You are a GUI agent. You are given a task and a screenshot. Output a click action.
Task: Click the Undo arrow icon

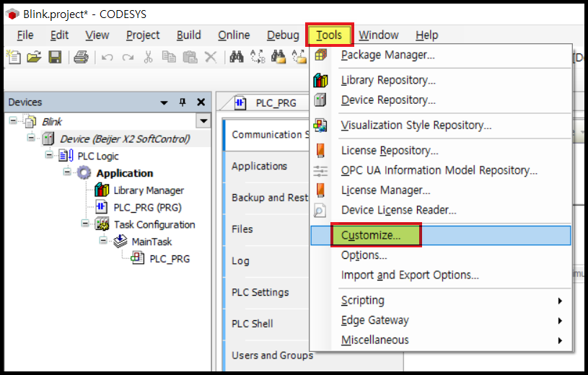(x=107, y=58)
